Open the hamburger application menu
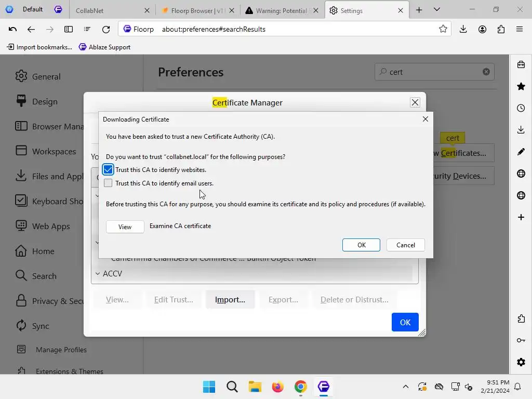 520,29
